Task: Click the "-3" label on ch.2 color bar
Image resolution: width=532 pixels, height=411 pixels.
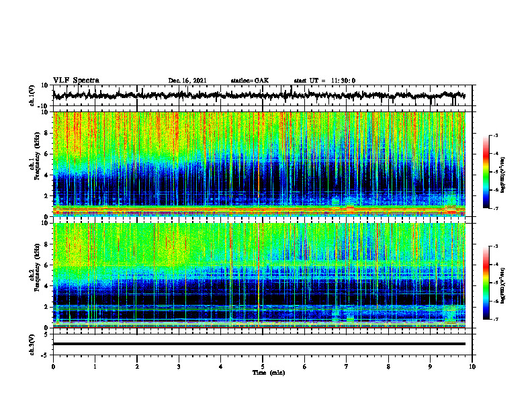Action: click(x=495, y=246)
